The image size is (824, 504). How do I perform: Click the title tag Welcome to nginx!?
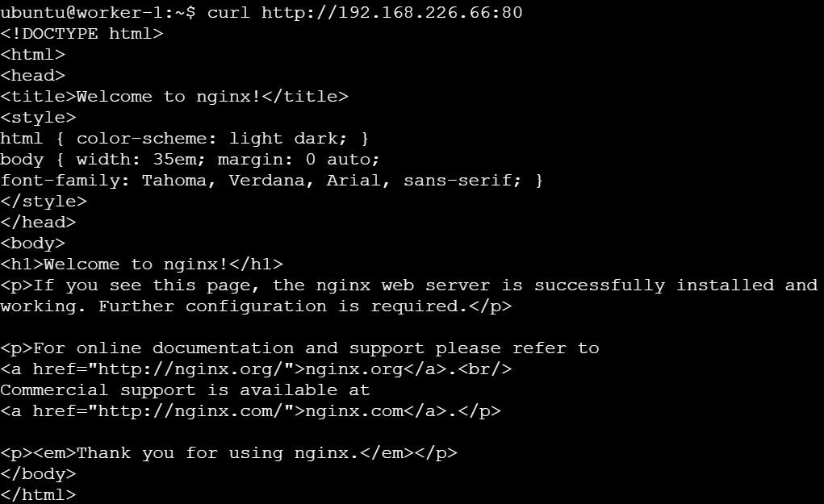[x=174, y=97]
